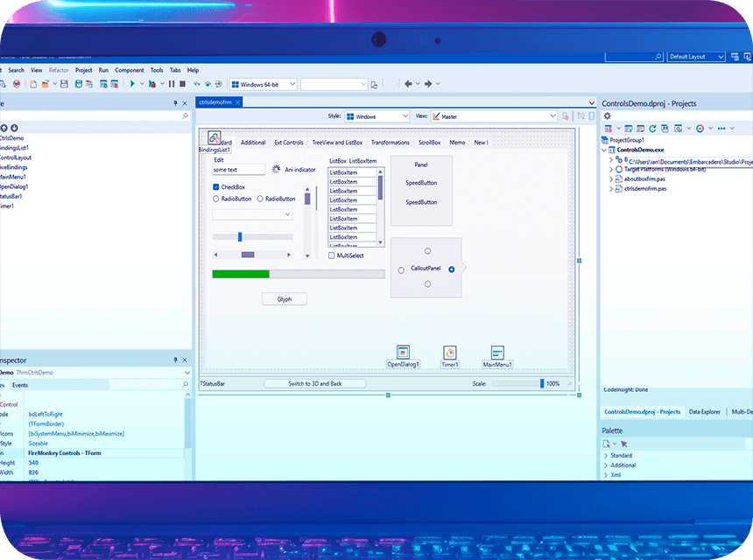Click the Scale slider handle
Image resolution: width=753 pixels, height=560 pixels.
[542, 383]
